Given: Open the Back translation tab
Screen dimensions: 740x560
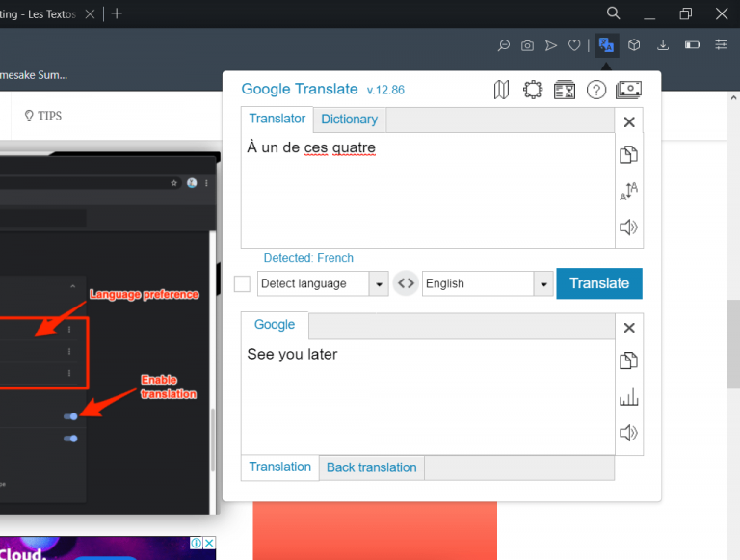Looking at the screenshot, I should coord(371,467).
